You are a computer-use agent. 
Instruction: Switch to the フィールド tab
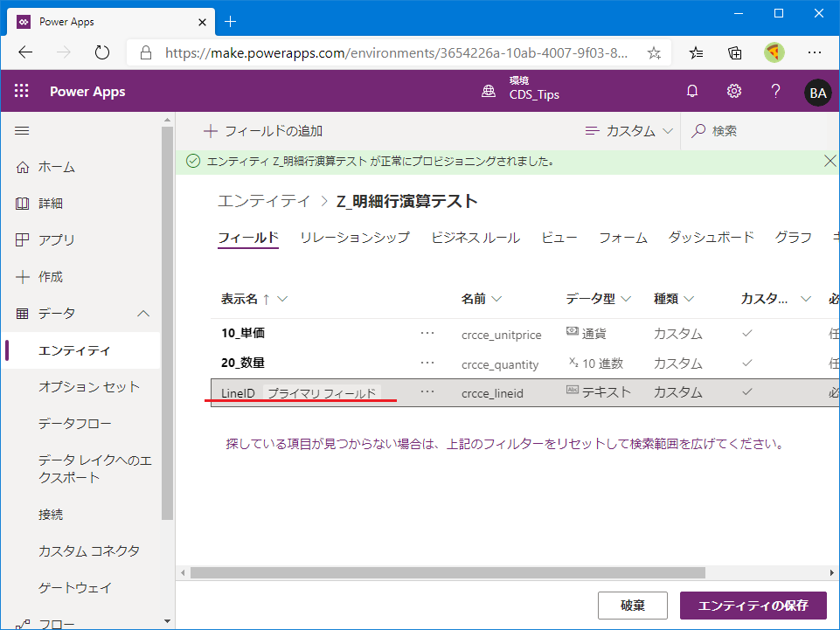click(x=248, y=238)
